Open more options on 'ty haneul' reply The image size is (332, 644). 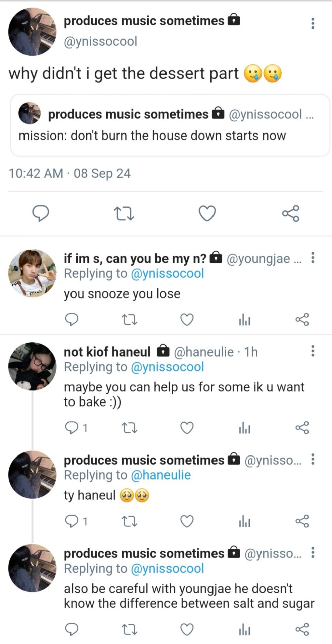pos(313,459)
